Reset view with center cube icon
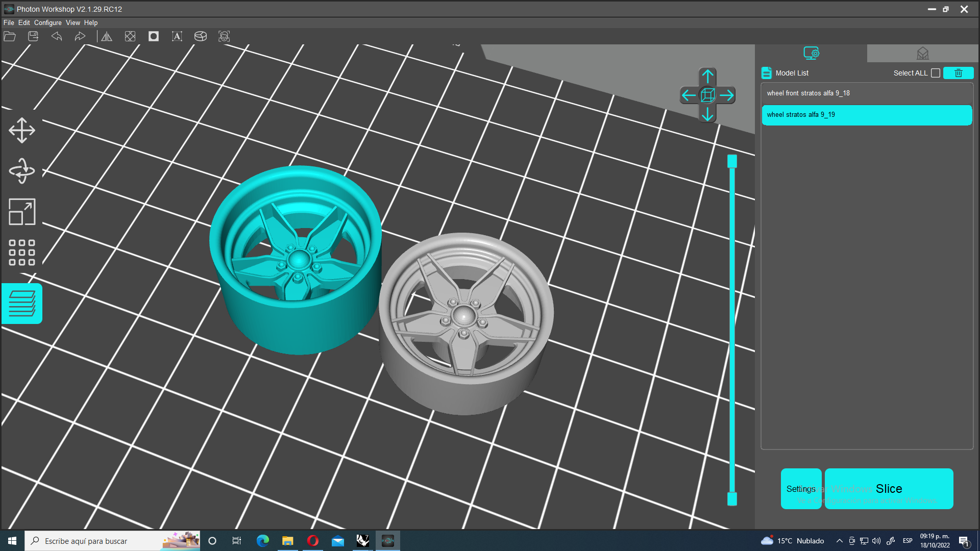The image size is (980, 551). click(x=707, y=95)
